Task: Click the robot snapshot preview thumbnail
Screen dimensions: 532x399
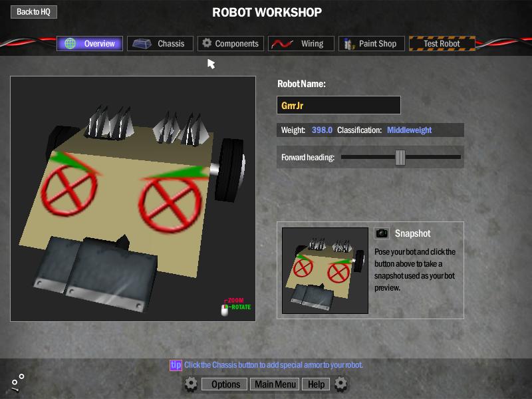Action: (325, 271)
